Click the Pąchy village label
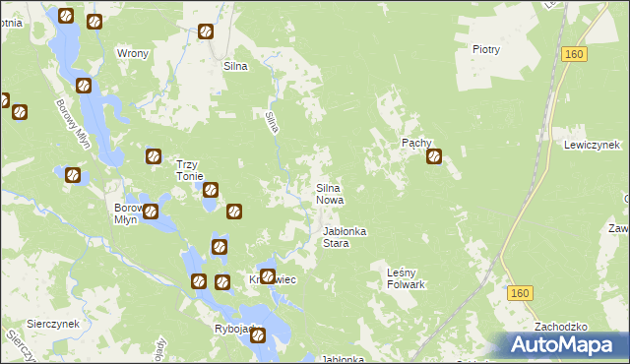630x364 pixels. pyautogui.click(x=416, y=143)
